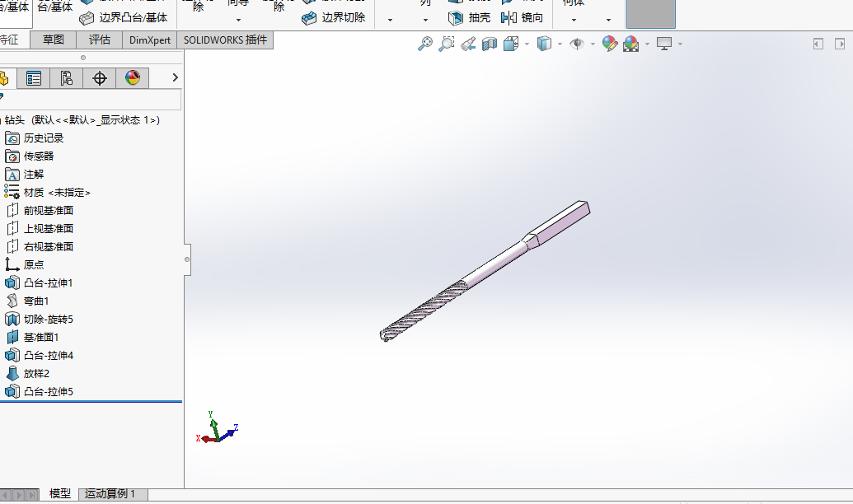Select the 放样2 loft feature
The height and width of the screenshot is (504, 853).
pos(27,374)
